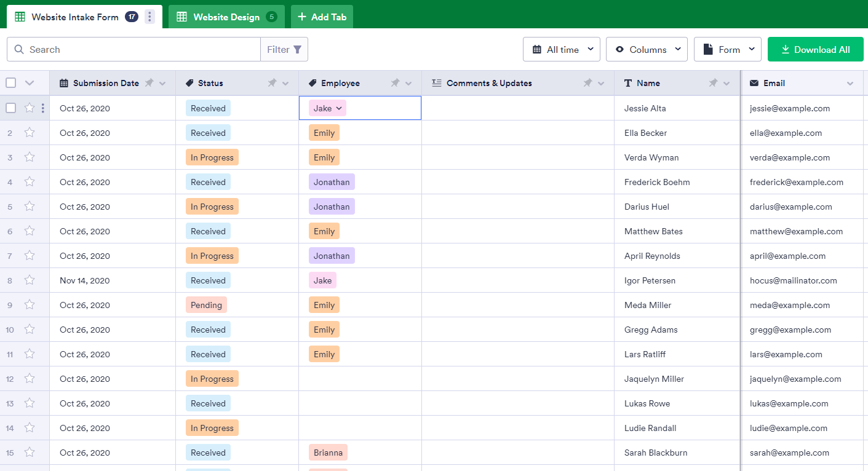This screenshot has width=868, height=471.
Task: Click the pin icon in Employee column header
Action: [395, 83]
